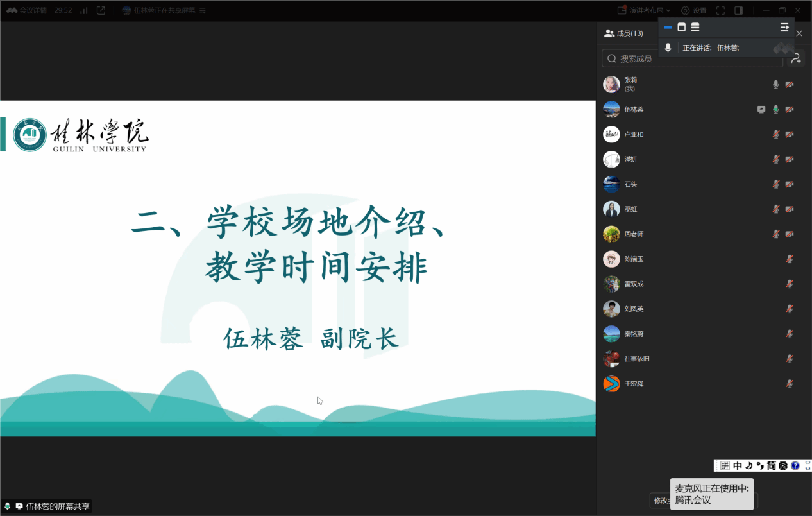The image size is (812, 516).
Task: Expand the 伍林蓉正在共享屏幕 options menu
Action: pos(203,11)
